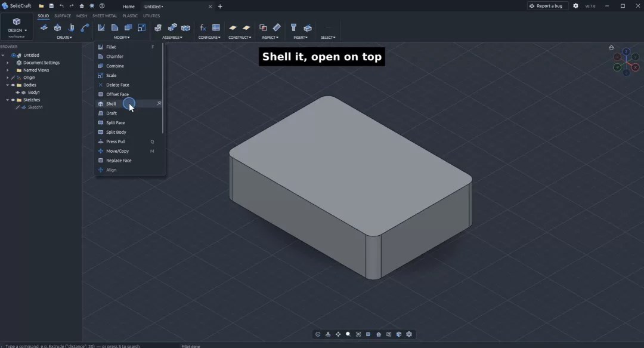Click the undo arrow in the title bar
644x348 pixels.
click(x=61, y=6)
